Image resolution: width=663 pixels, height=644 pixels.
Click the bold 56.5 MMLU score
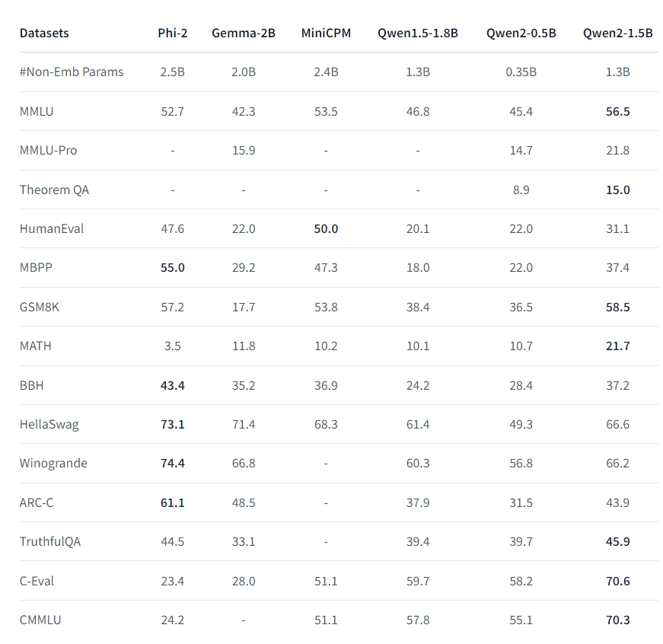[617, 111]
